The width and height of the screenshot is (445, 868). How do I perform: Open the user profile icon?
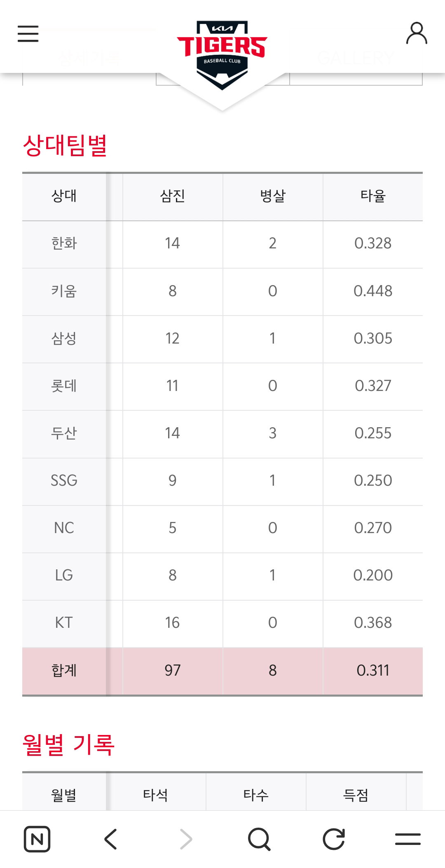(417, 33)
